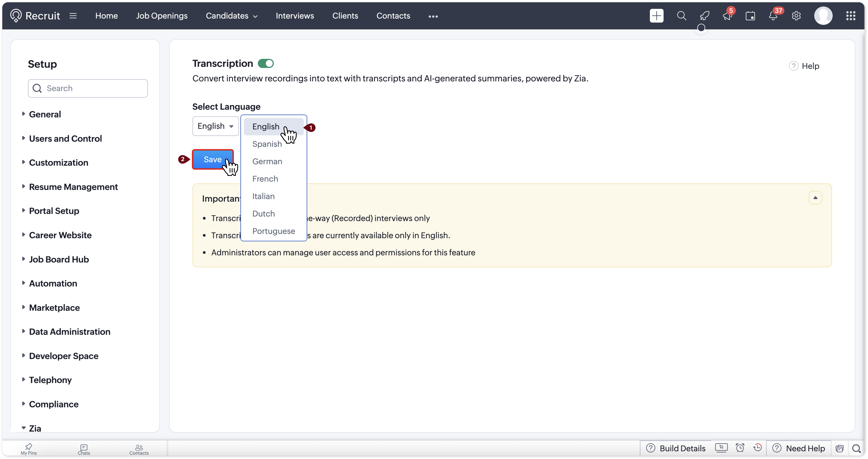Turn off the Transcription toggle
This screenshot has width=868, height=459.
(x=266, y=63)
